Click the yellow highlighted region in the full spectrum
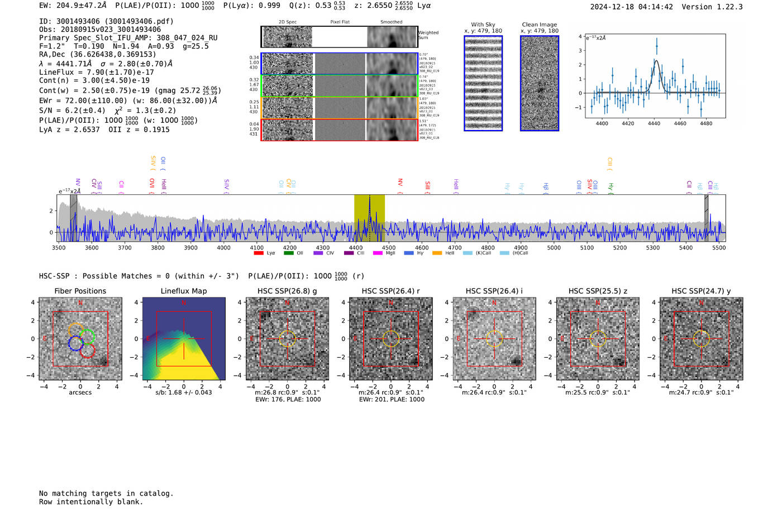This screenshot has height=532, width=782. pyautogui.click(x=369, y=218)
